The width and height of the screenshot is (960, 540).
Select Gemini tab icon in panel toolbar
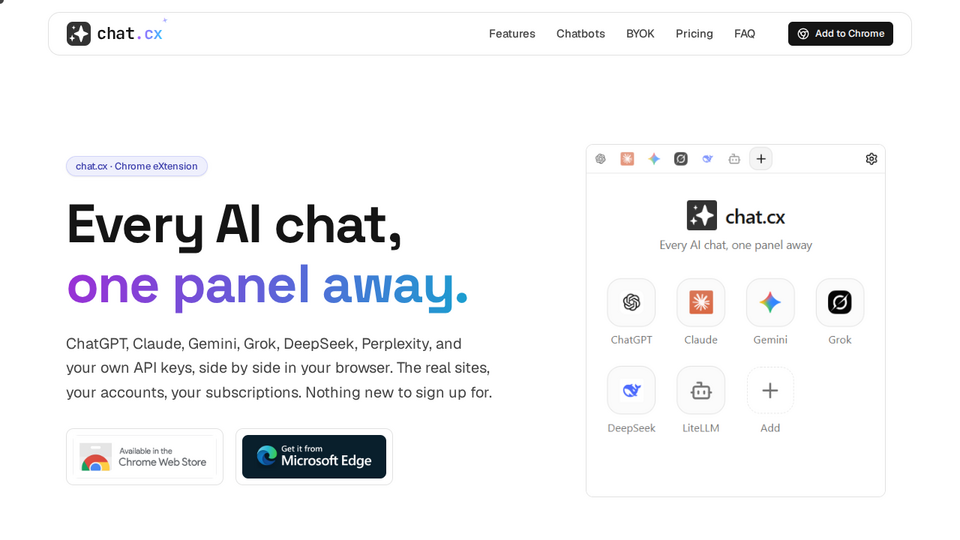coord(654,159)
